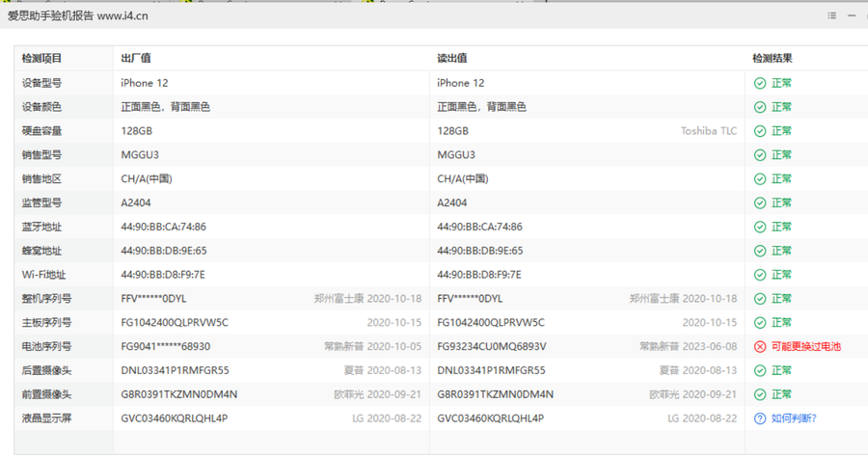868x458 pixels.
Task: Click the 检测结果 column header
Action: pyautogui.click(x=773, y=59)
